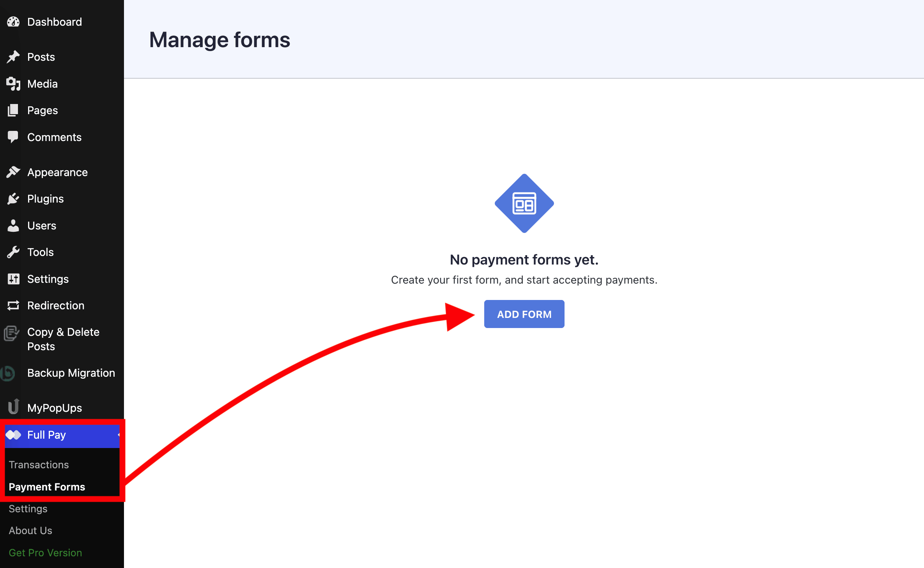Open Transactions under Full Pay
The width and height of the screenshot is (924, 568).
point(39,464)
